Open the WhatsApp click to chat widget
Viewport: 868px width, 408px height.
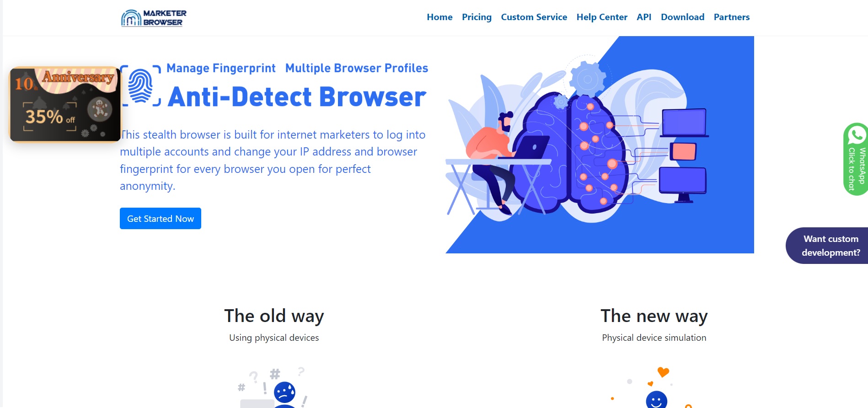tap(856, 159)
